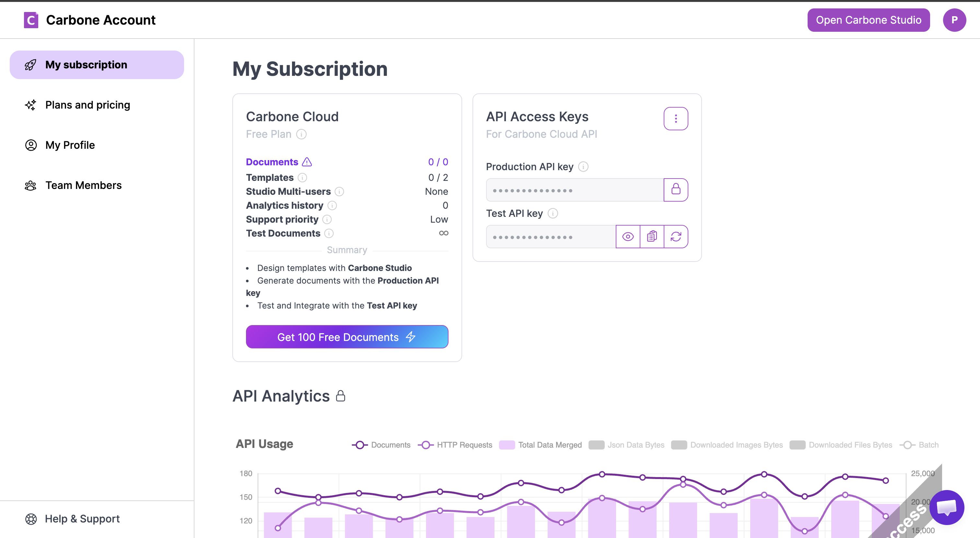Click the My Subscription heading
The height and width of the screenshot is (538, 980).
pos(310,69)
